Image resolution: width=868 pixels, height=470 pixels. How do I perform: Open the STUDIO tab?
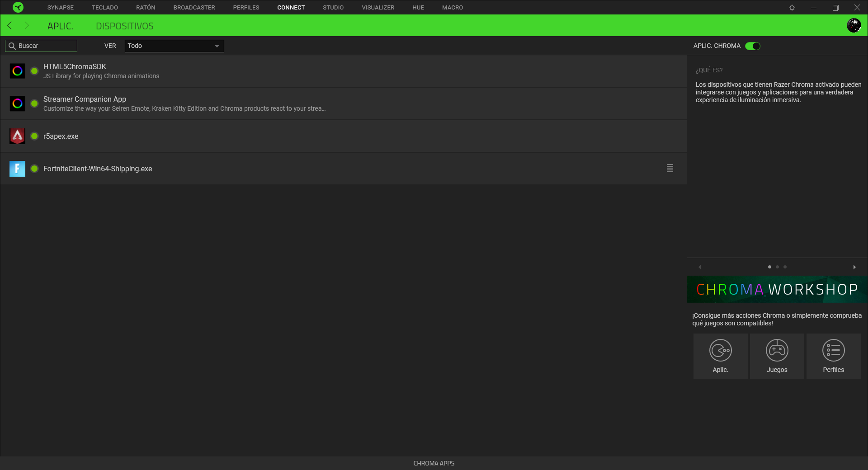coord(333,8)
